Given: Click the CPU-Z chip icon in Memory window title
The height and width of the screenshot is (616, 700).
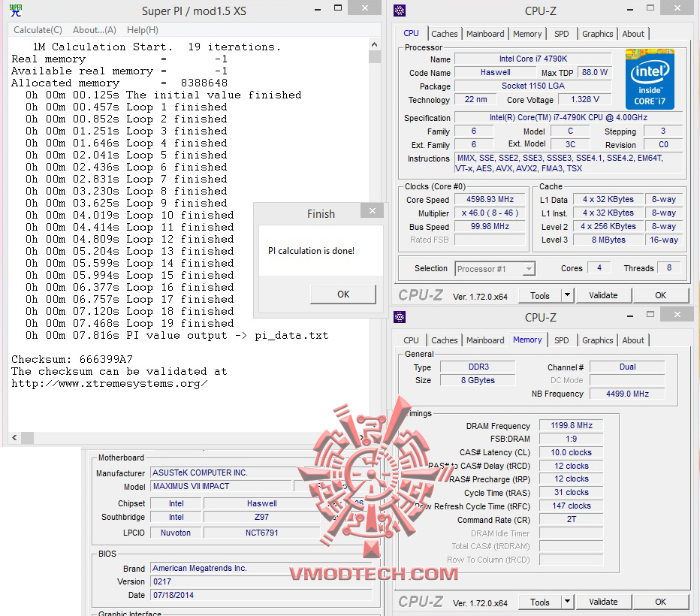Looking at the screenshot, I should click(400, 317).
